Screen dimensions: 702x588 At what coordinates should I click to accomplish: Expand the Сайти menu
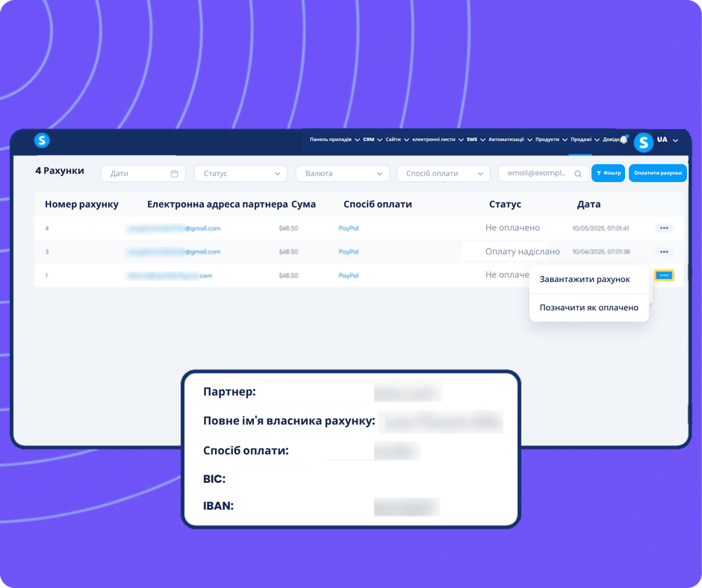tap(397, 140)
